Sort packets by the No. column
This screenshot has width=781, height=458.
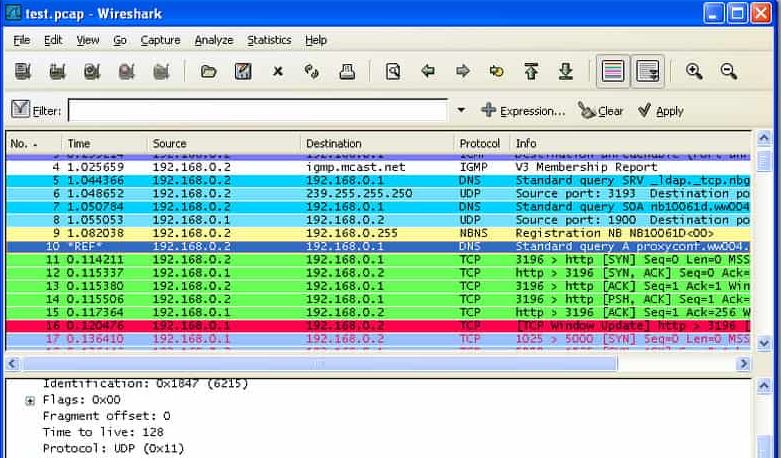[34, 143]
